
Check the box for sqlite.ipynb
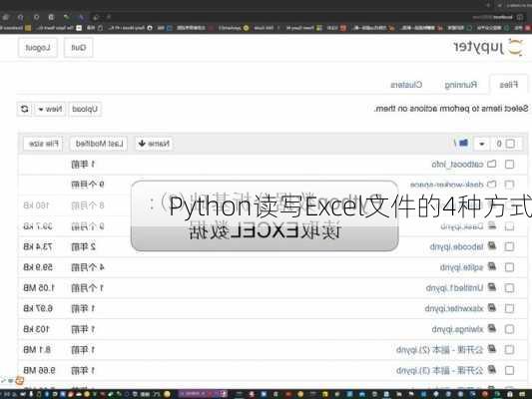click(509, 267)
